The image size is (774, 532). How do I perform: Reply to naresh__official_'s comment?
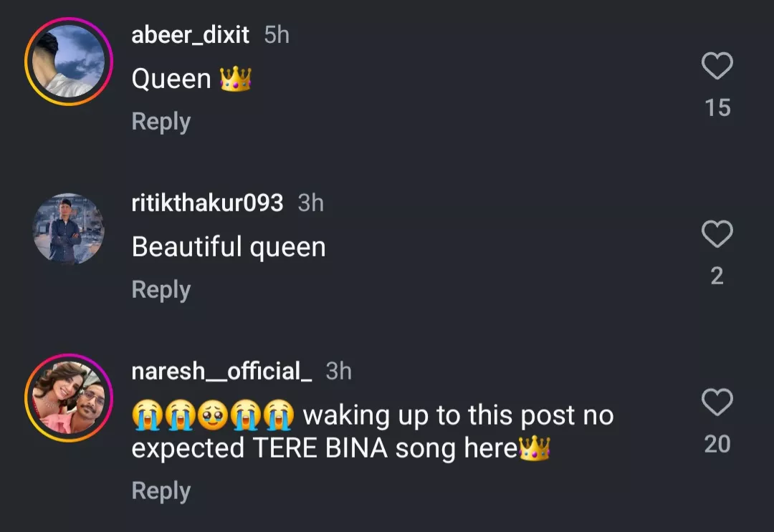point(161,491)
